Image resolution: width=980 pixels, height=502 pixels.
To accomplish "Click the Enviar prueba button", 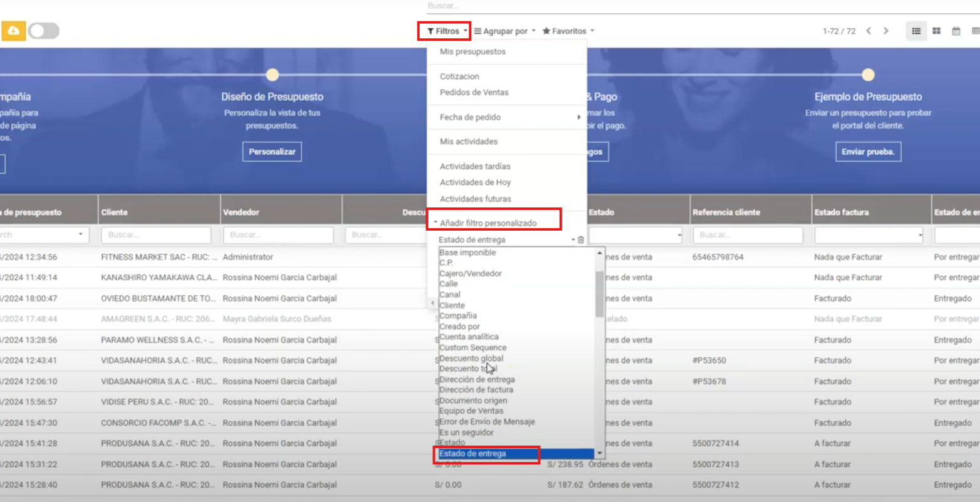I will click(868, 152).
